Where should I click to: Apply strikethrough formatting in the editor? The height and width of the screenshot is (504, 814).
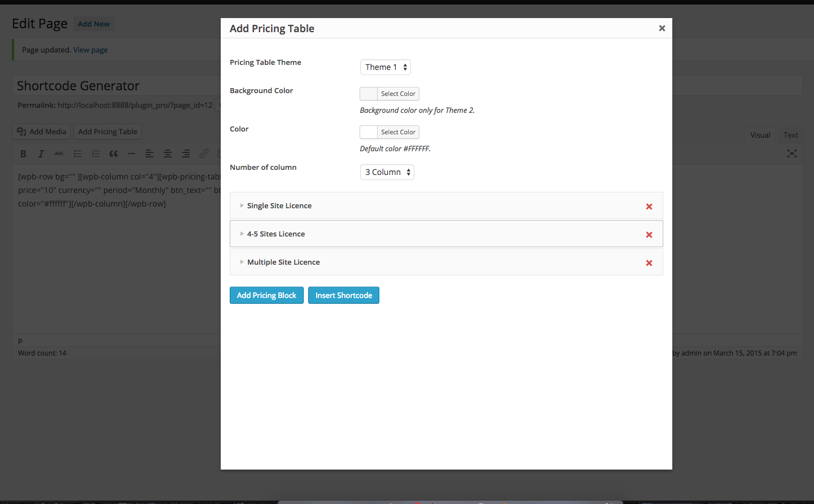tap(59, 154)
